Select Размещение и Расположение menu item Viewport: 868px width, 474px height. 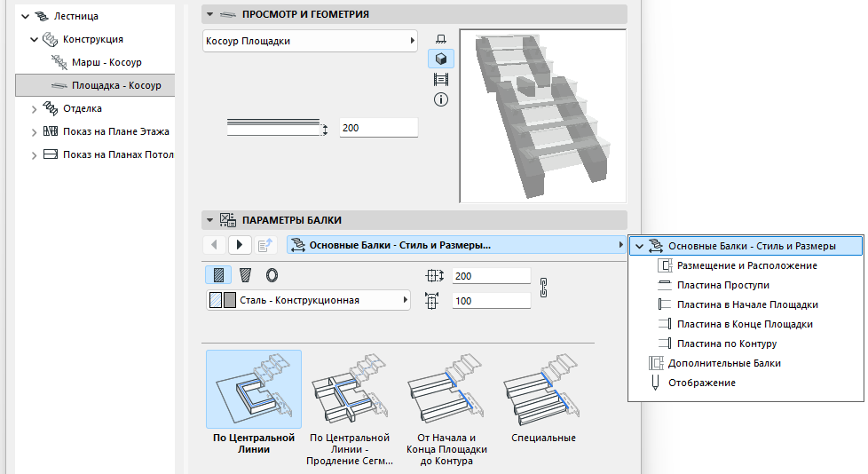click(746, 265)
